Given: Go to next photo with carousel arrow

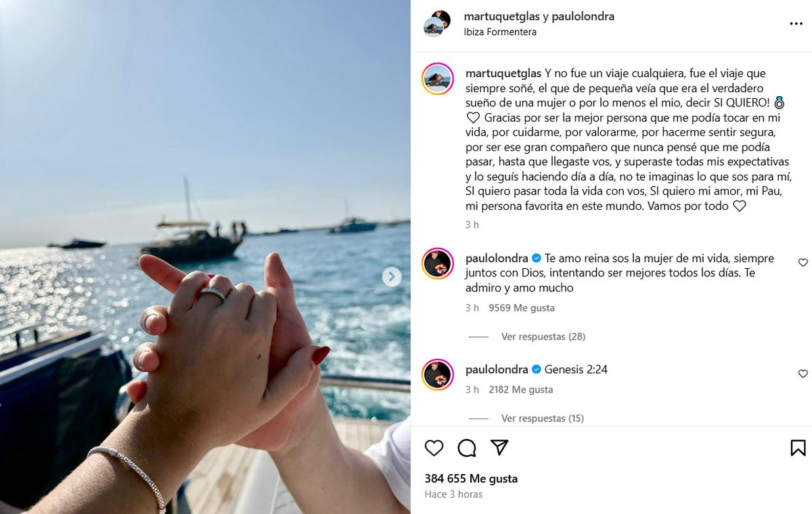Looking at the screenshot, I should click(x=392, y=276).
